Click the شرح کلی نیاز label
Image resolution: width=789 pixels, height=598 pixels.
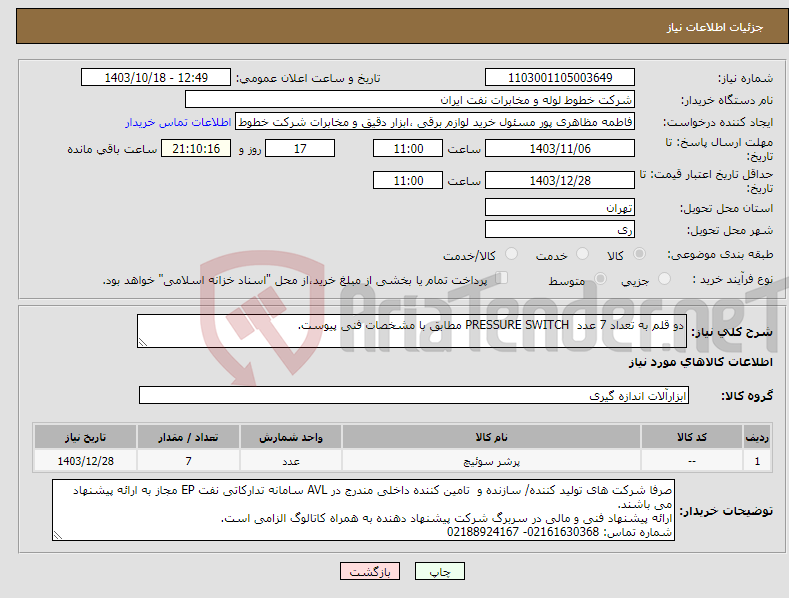pos(732,332)
